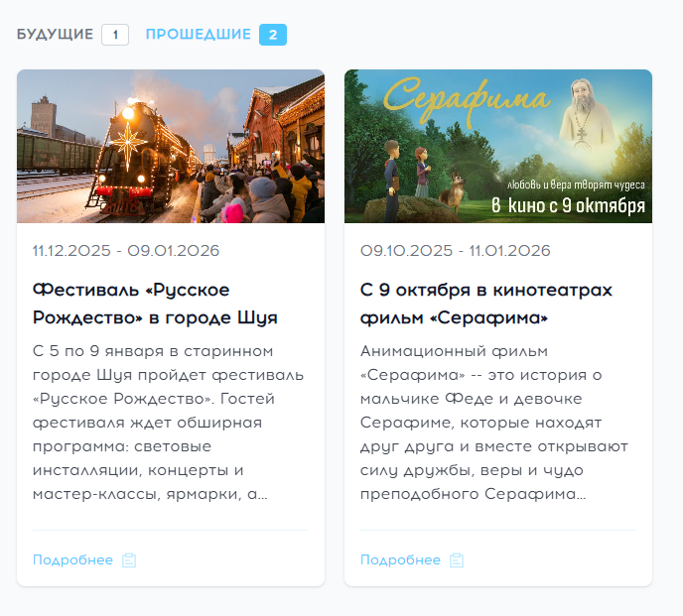Click the blue count badge 2

pos(273,35)
